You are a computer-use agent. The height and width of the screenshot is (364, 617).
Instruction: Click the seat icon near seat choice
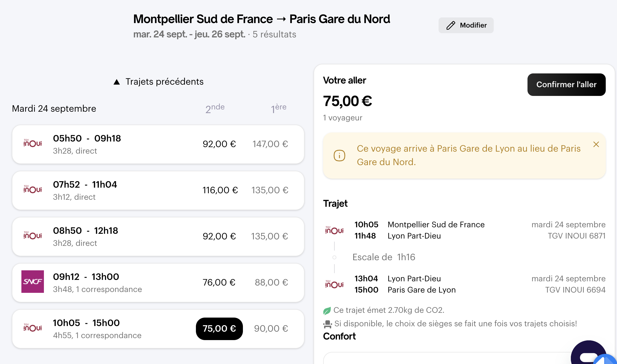(327, 324)
